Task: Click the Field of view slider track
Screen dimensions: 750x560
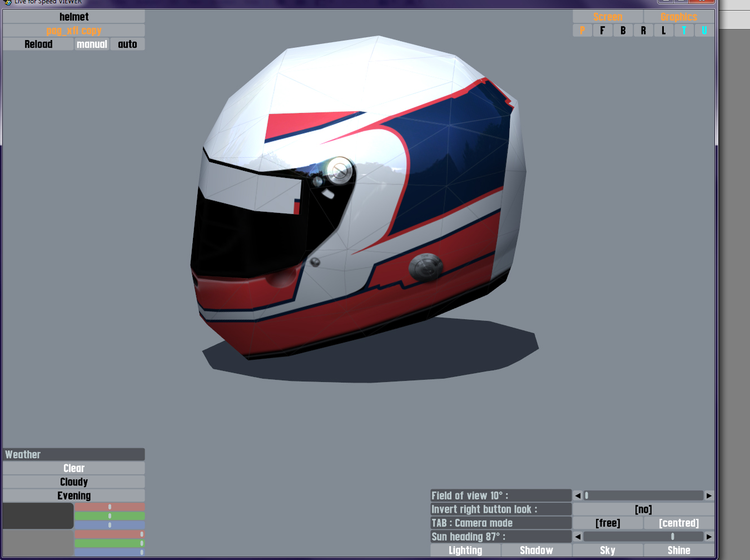Action: (643, 495)
